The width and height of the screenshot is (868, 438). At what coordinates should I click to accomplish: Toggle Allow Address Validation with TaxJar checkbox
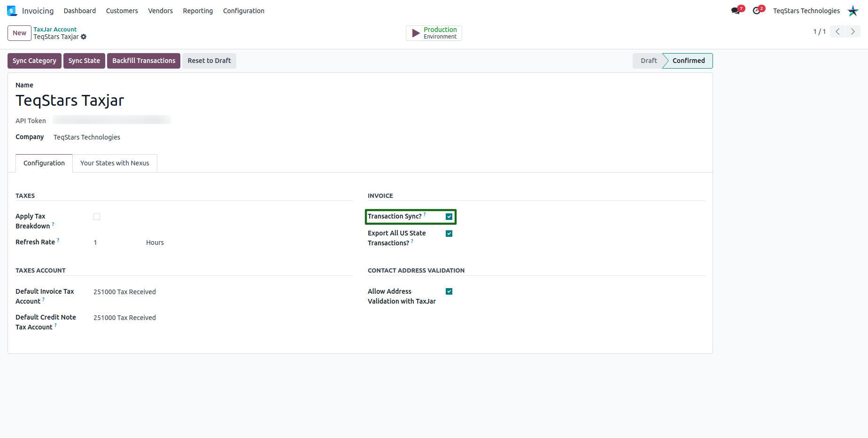coord(449,291)
